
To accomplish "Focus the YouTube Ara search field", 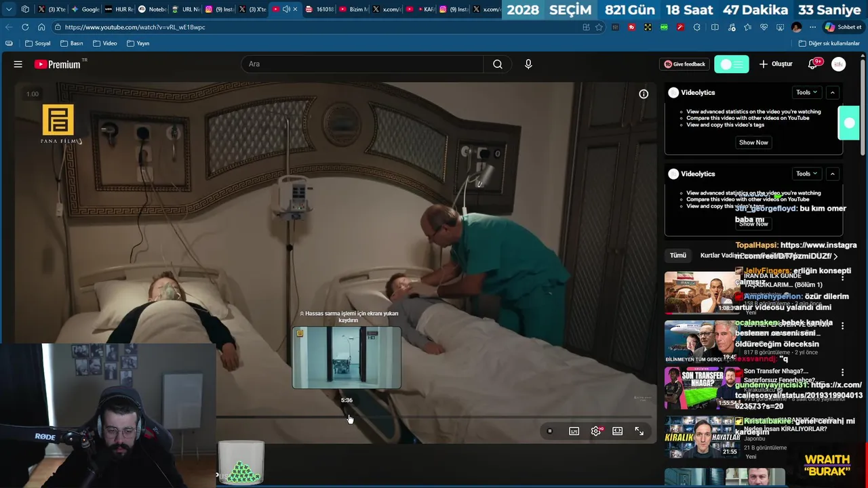I will coord(362,64).
